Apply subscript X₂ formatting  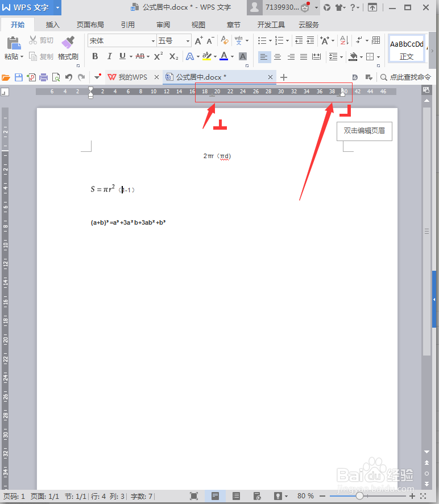point(173,56)
